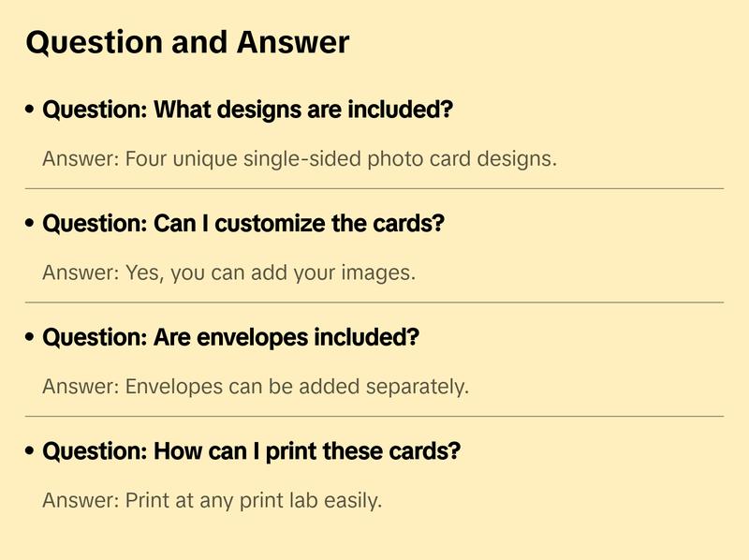Select the answer "Yes, you can add your images"

point(228,273)
